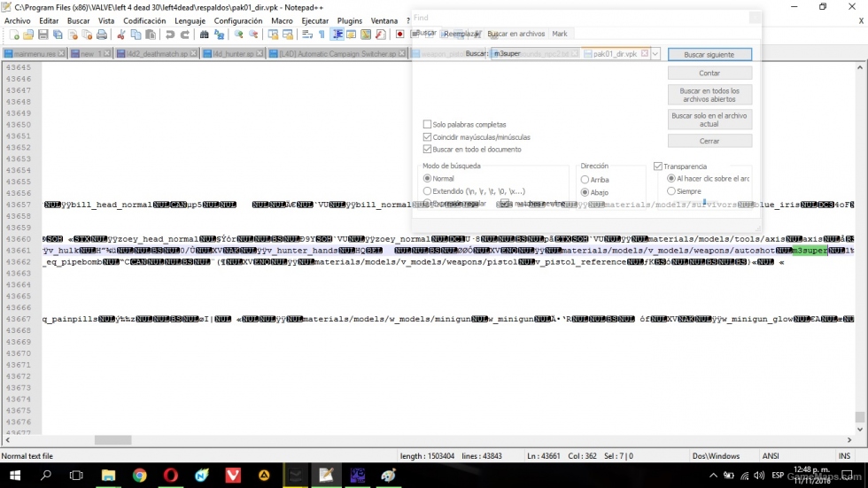Click the Paste clipboard icon
Screen dimensions: 868x488
(151, 35)
